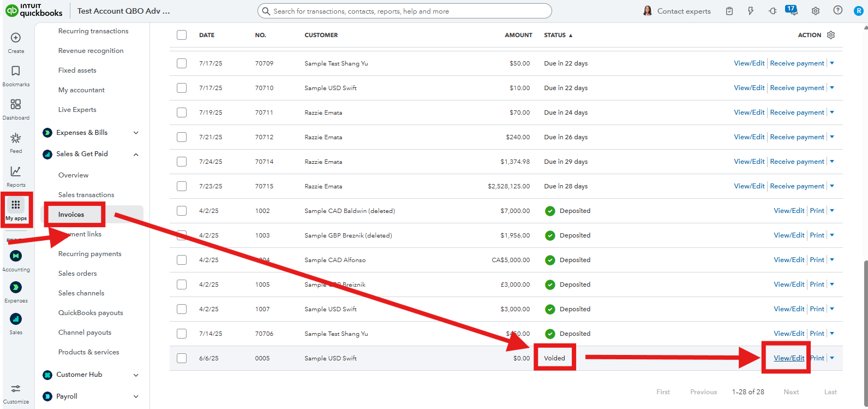Image resolution: width=868 pixels, height=409 pixels.
Task: Expand Expenses & Bills section
Action: tap(136, 133)
